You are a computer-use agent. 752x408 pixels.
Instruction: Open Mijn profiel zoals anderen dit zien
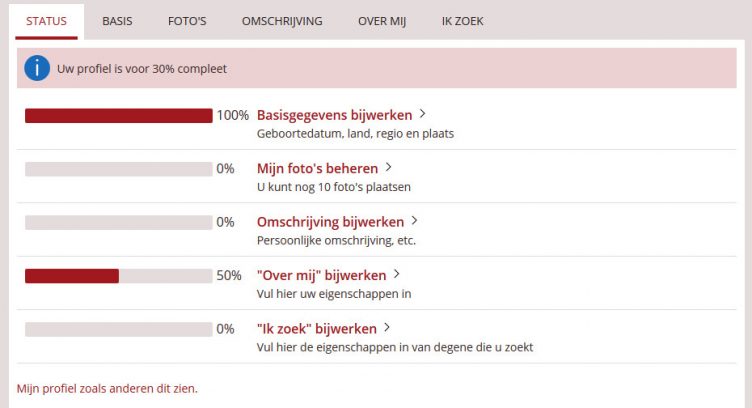coord(107,388)
